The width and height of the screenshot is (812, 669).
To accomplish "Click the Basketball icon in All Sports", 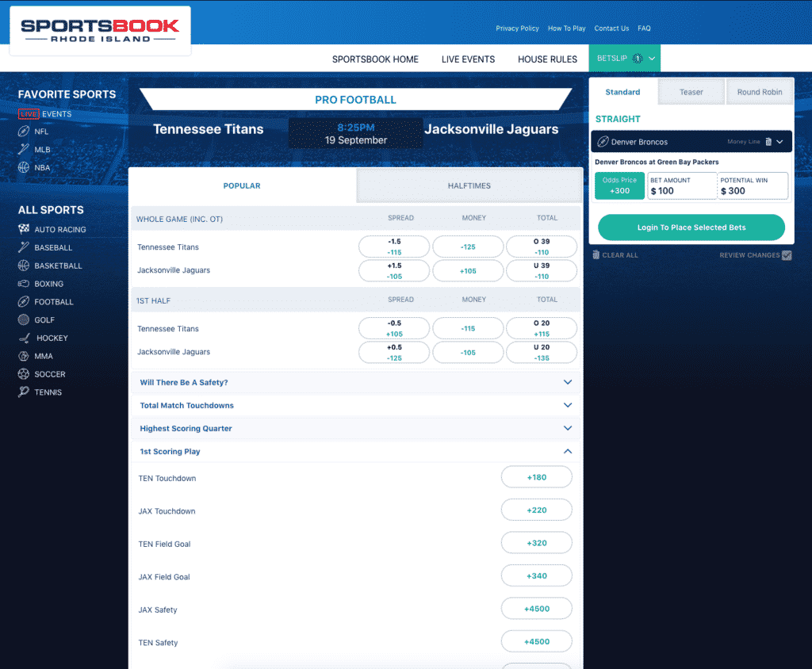I will (x=23, y=266).
